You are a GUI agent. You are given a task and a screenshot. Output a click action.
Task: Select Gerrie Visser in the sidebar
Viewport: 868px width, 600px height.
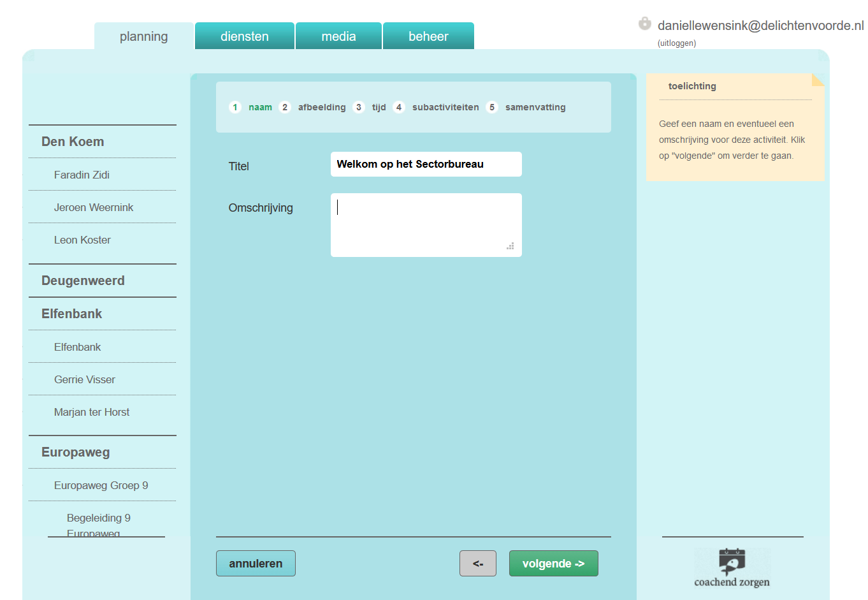click(85, 379)
